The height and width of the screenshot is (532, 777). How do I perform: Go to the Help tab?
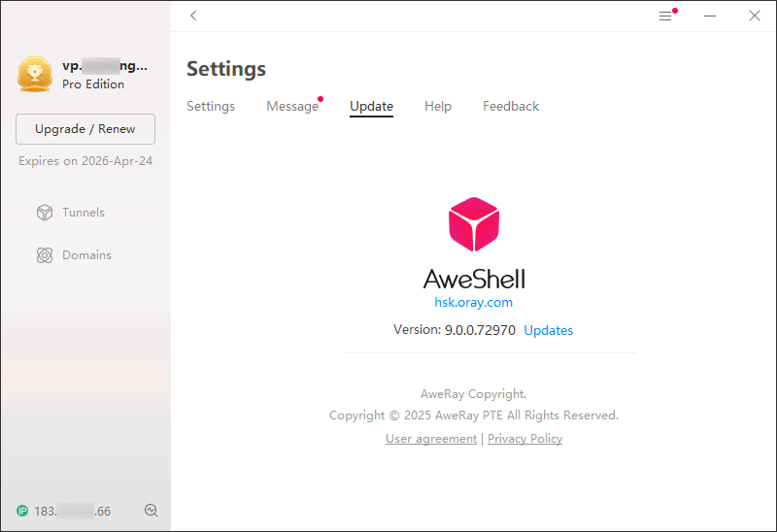click(x=438, y=106)
